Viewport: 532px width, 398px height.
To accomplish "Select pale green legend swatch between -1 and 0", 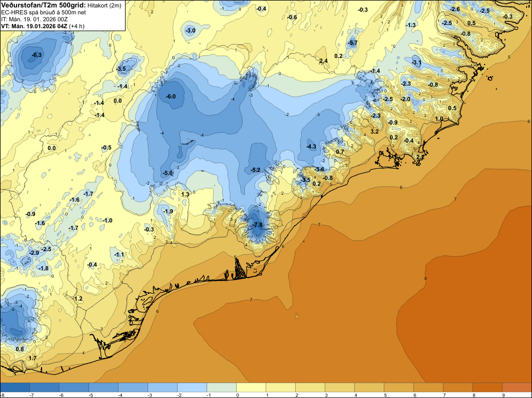I will pyautogui.click(x=221, y=387).
